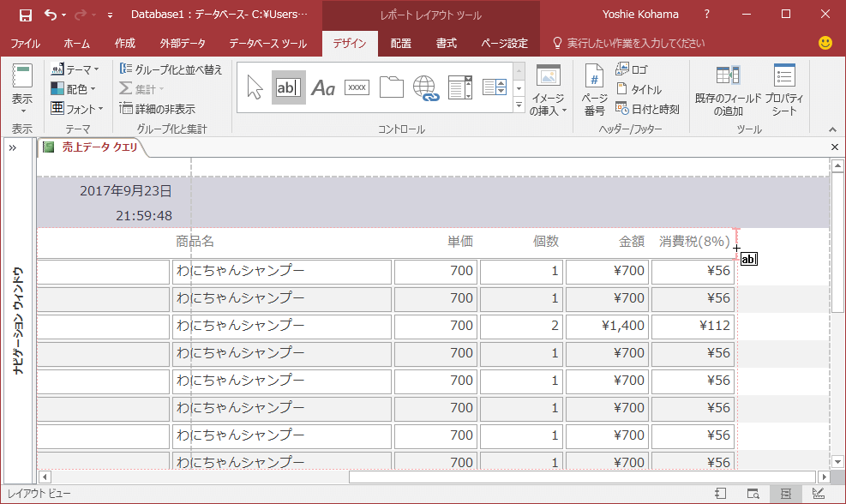Select the Label (Aa) control
The image size is (846, 504).
click(x=323, y=87)
